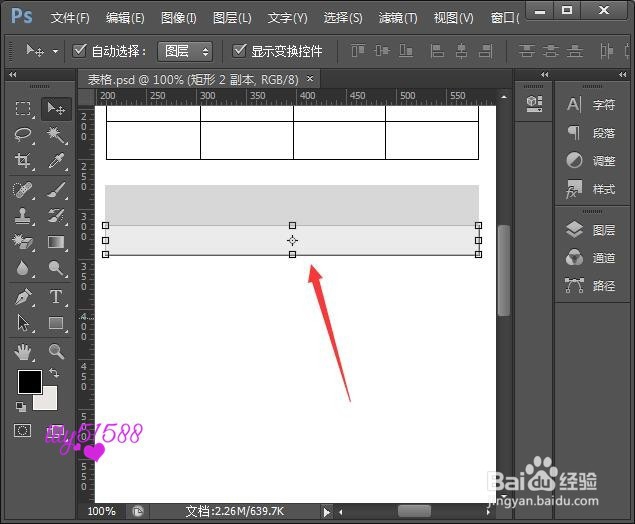Screen dimensions: 635x524
Task: Reset default foreground and background colors
Action: [x=21, y=407]
